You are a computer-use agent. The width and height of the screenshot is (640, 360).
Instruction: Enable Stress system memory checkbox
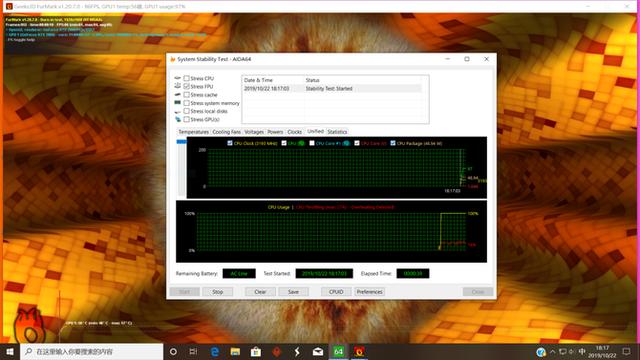pos(187,103)
